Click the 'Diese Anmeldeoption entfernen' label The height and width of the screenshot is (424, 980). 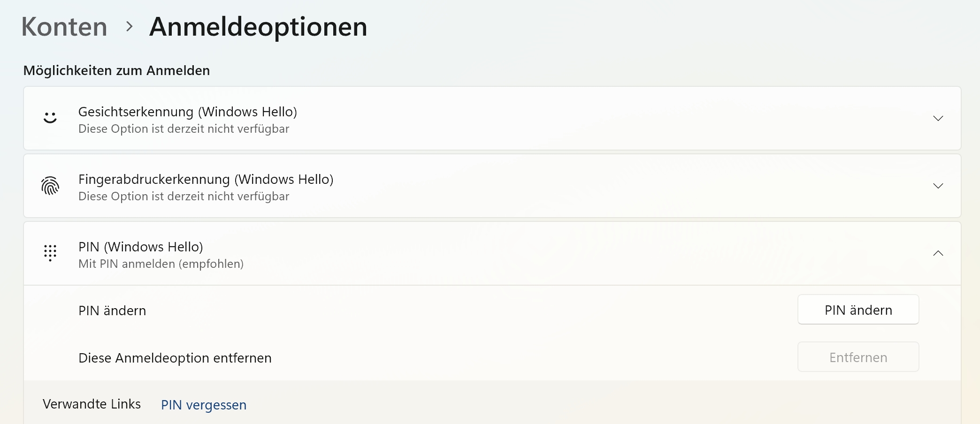(x=175, y=358)
